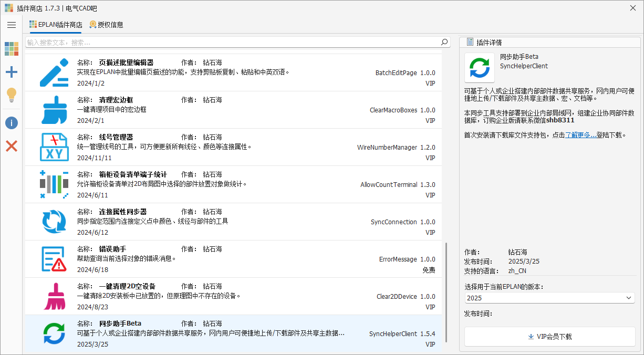
Task: Click the 插件详情 panel header icon
Action: click(470, 42)
